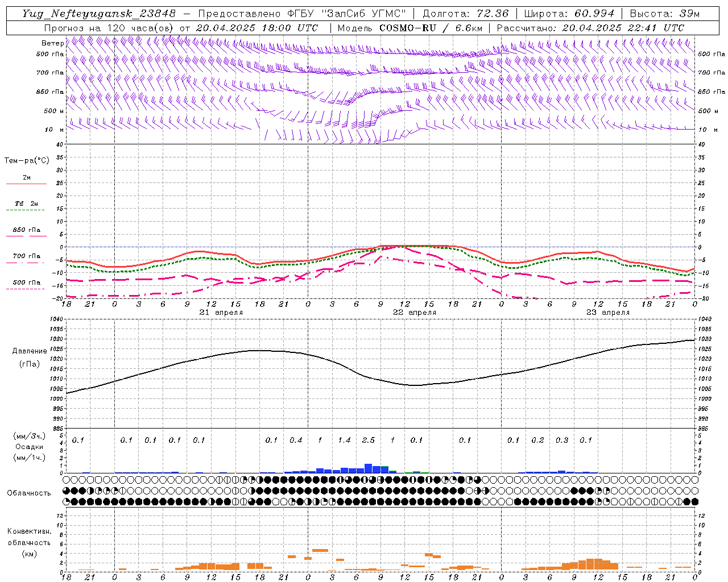Click Рассчитано: 20.04.2025 22:41 UTC text
This screenshot has height=582, width=728.
coord(590,28)
